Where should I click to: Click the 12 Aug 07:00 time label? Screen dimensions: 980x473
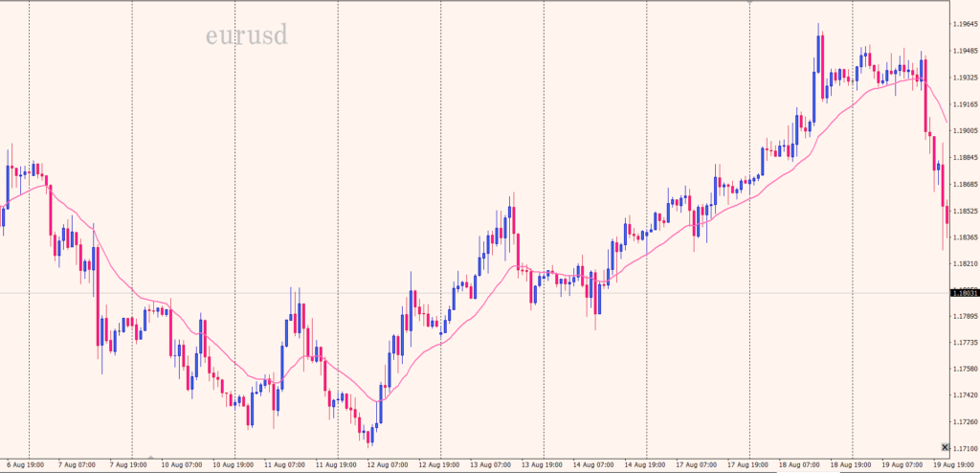pos(388,464)
